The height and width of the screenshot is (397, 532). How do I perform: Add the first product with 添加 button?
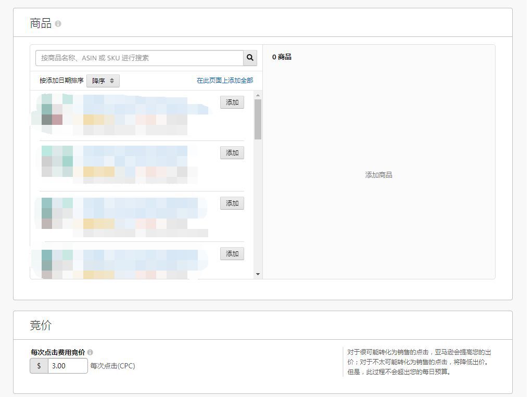[232, 103]
